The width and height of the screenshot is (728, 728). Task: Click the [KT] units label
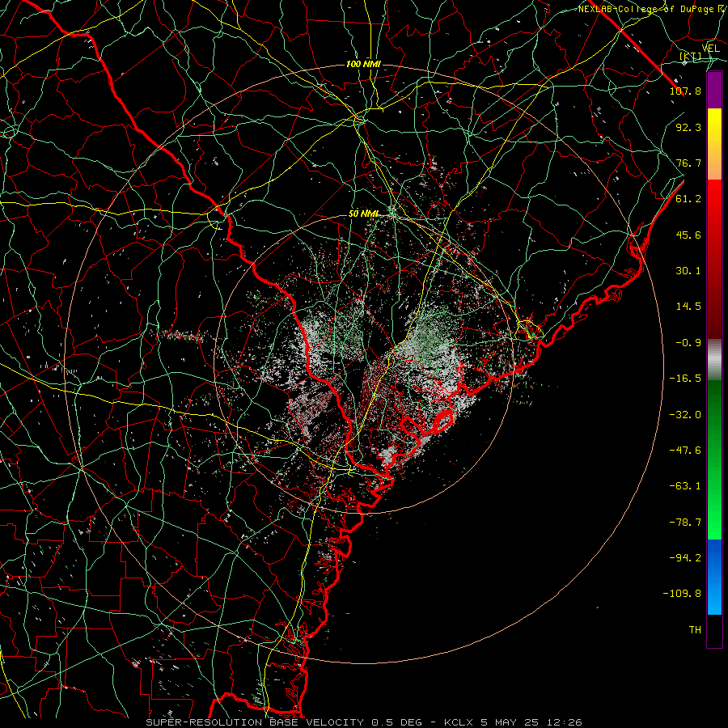(691, 57)
